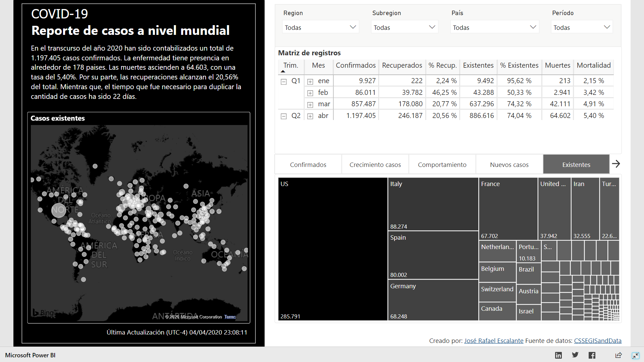This screenshot has height=362, width=644.
Task: Select the Austria treemap block
Action: pyautogui.click(x=529, y=294)
